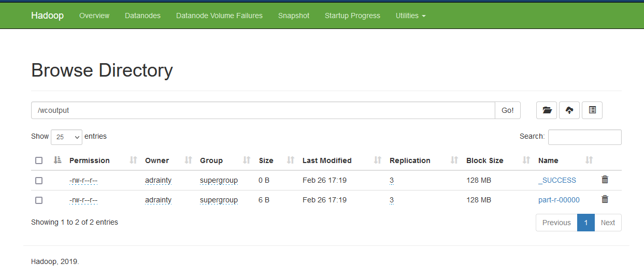Sort by Replication column arrows
Viewport: 644px width, 279px height.
coord(454,160)
